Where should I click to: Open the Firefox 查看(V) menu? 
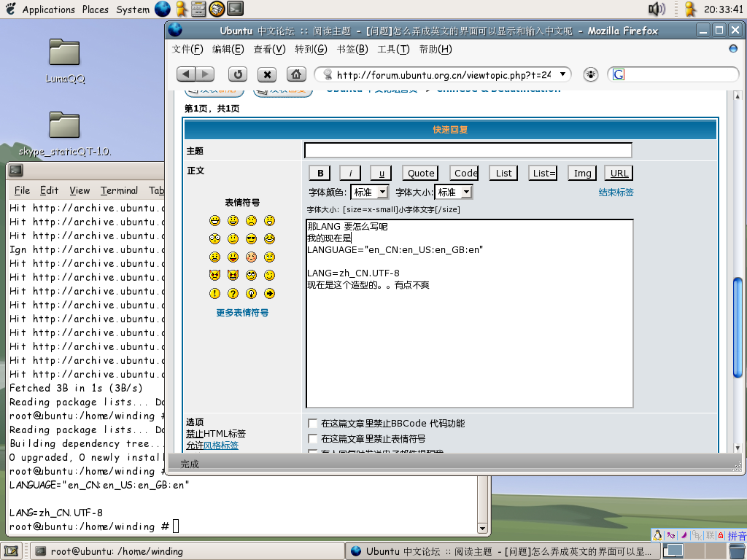(x=269, y=49)
